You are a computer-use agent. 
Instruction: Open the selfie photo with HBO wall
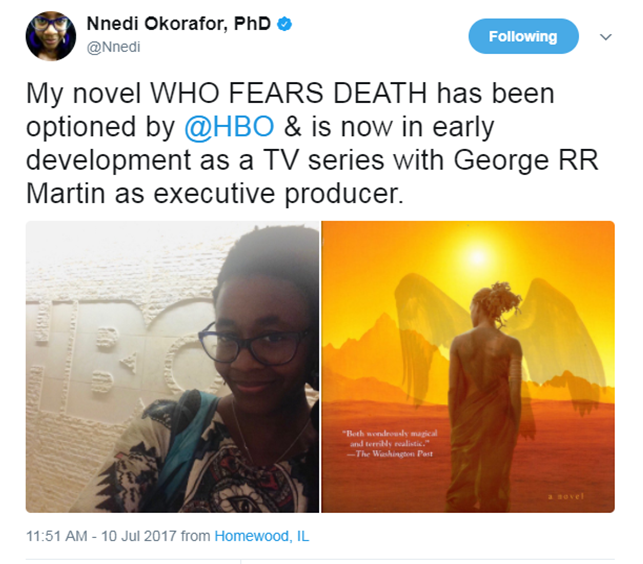[172, 367]
